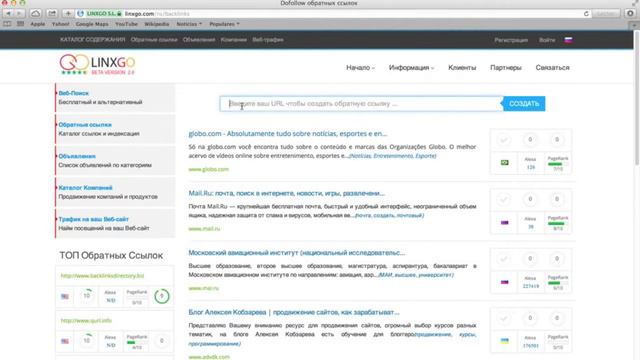Open the Mail.Ru result title link
640x360 pixels.
pyautogui.click(x=287, y=193)
